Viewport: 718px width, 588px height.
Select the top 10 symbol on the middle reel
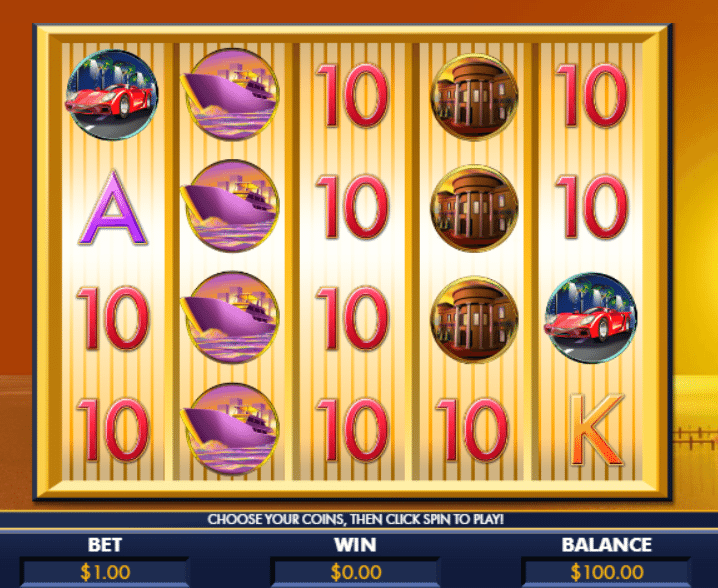(x=352, y=95)
